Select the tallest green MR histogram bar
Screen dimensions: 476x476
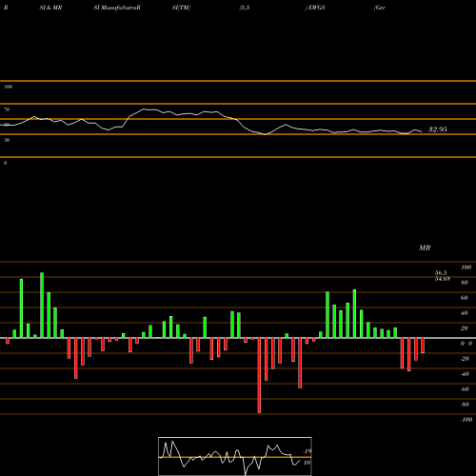tap(42, 306)
